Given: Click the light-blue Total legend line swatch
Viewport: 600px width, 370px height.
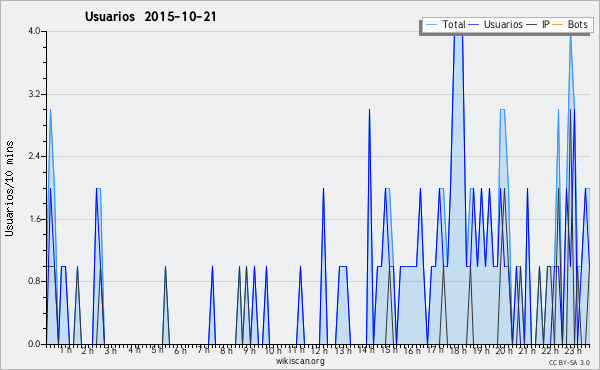Looking at the screenshot, I should click(x=431, y=25).
